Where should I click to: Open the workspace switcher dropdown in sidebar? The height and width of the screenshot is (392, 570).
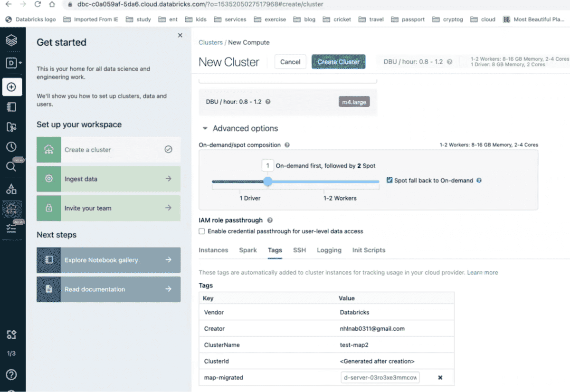click(x=13, y=63)
